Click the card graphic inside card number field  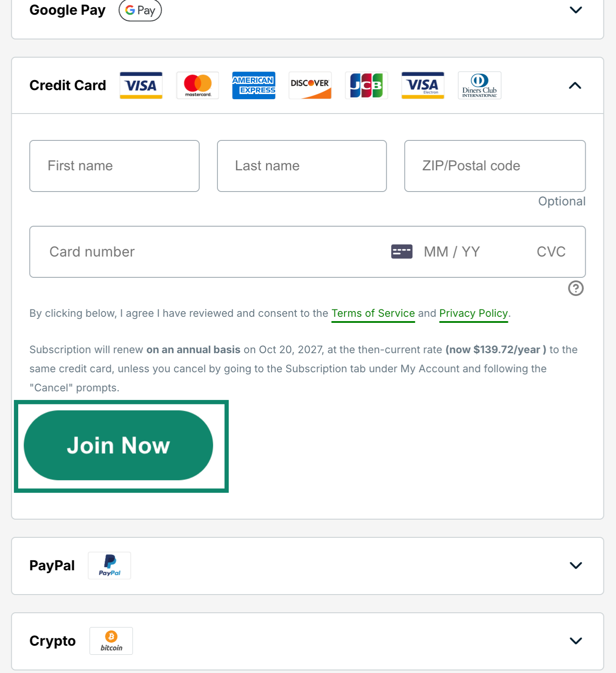tap(401, 251)
